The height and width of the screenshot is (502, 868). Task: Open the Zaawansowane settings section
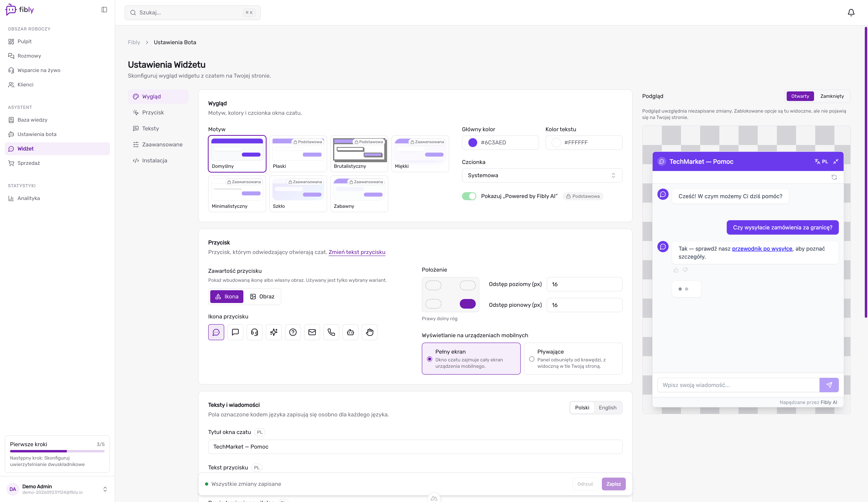[158, 144]
